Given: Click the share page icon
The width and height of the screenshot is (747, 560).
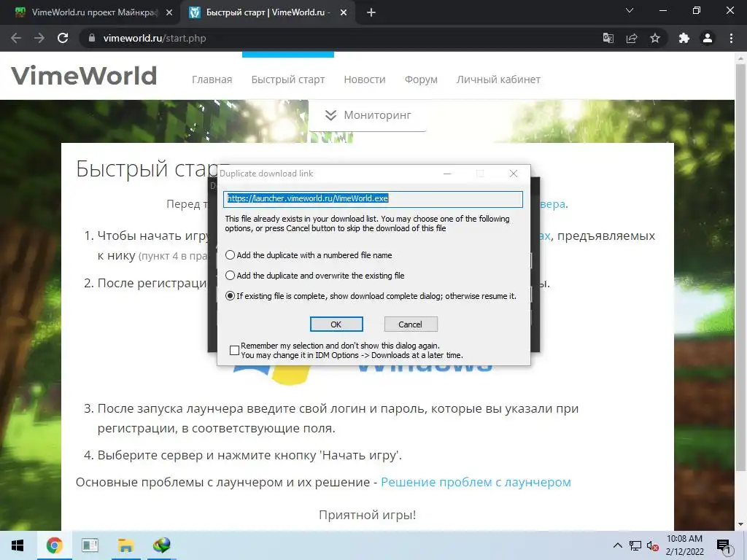Looking at the screenshot, I should (632, 38).
